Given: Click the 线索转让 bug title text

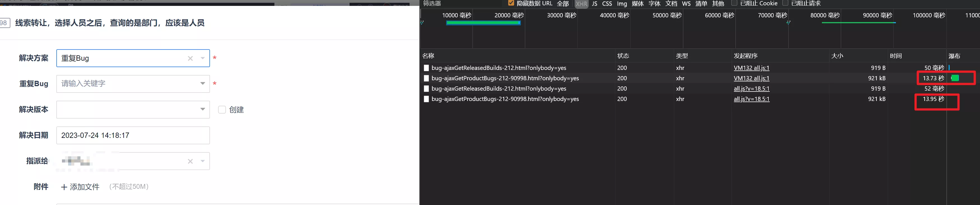Looking at the screenshot, I should 110,23.
